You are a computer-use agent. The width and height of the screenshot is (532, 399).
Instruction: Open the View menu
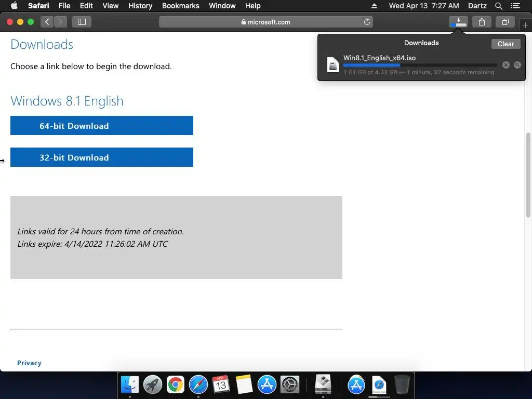pos(110,6)
